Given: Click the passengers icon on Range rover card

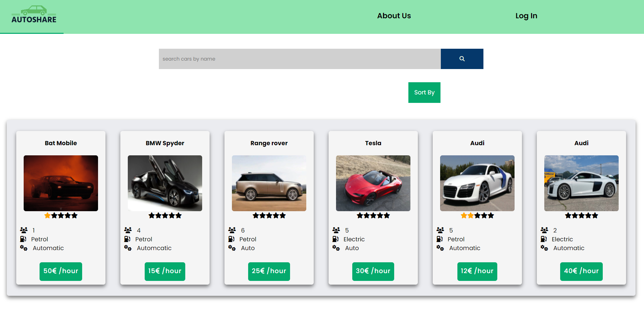Looking at the screenshot, I should (232, 230).
